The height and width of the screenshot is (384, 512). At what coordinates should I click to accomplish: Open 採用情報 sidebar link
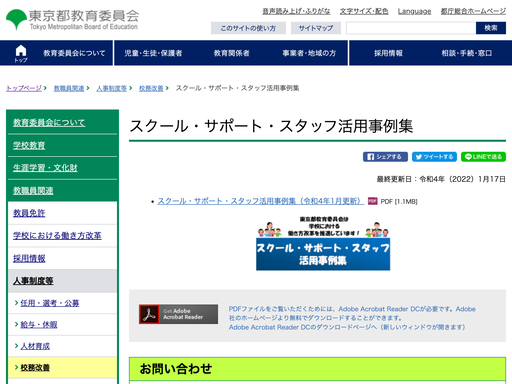coord(29,258)
